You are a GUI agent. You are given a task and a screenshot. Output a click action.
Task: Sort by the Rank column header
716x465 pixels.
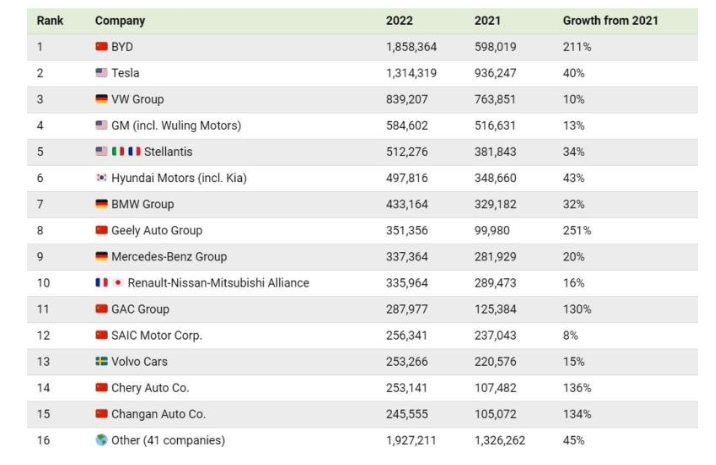point(50,20)
